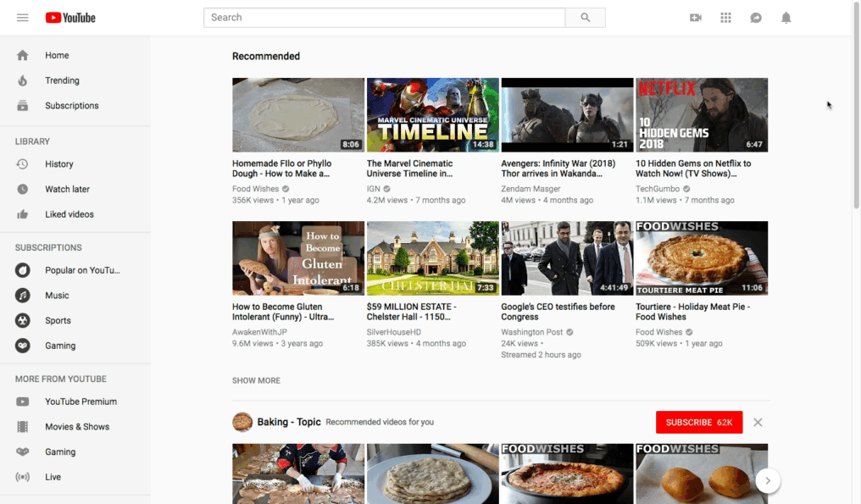Subscribe to the Baking topic channel
This screenshot has height=504, width=861.
coord(698,422)
